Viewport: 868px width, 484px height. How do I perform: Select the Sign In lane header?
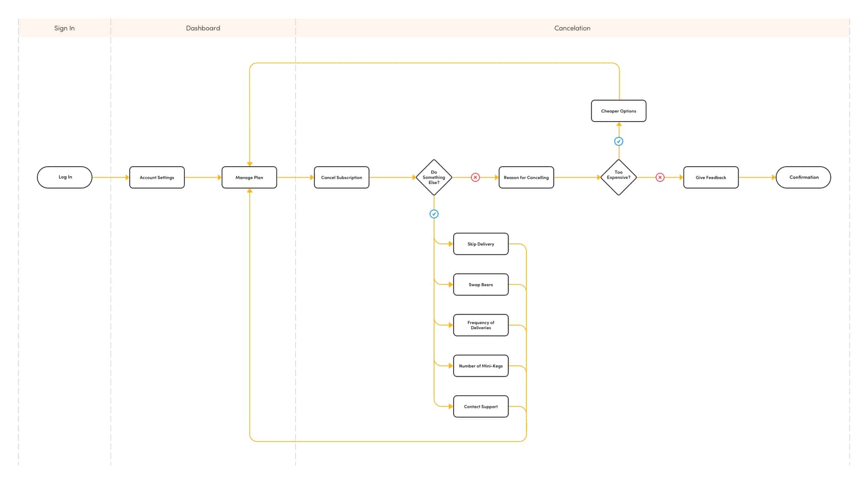(64, 28)
